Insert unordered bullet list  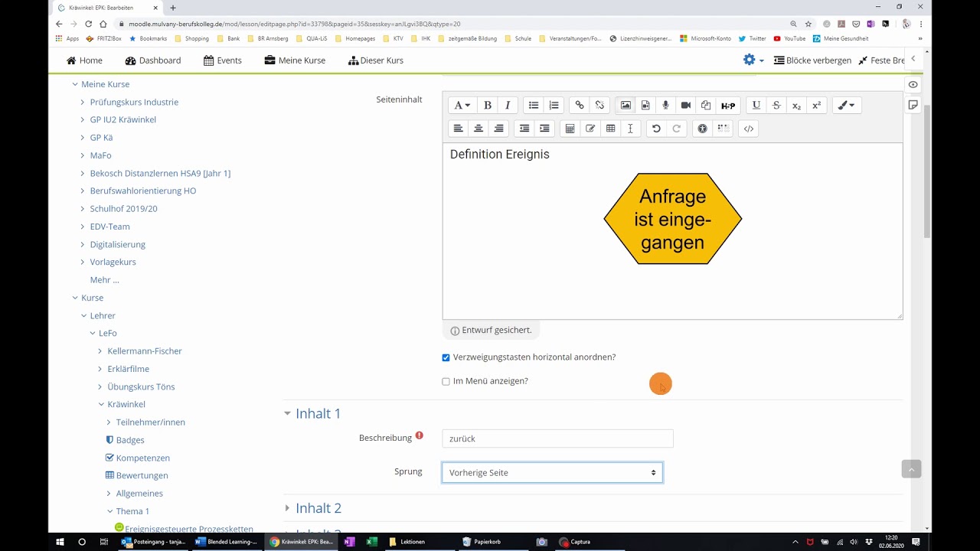coord(534,106)
